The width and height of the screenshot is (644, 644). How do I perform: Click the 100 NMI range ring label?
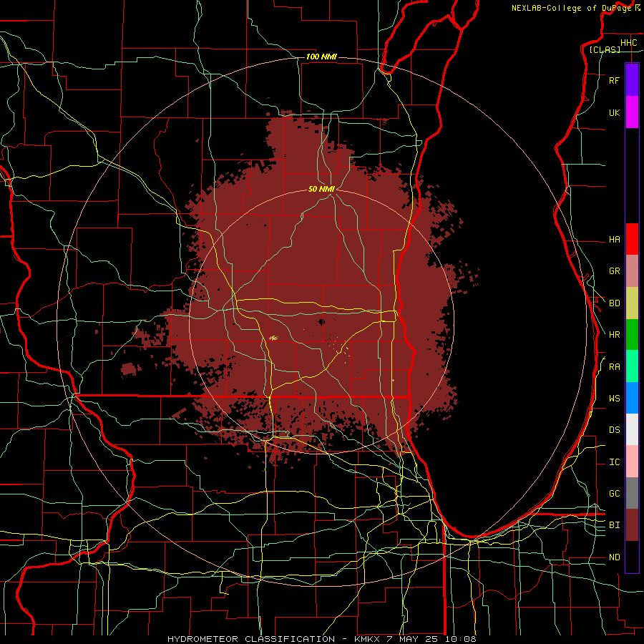pos(321,57)
